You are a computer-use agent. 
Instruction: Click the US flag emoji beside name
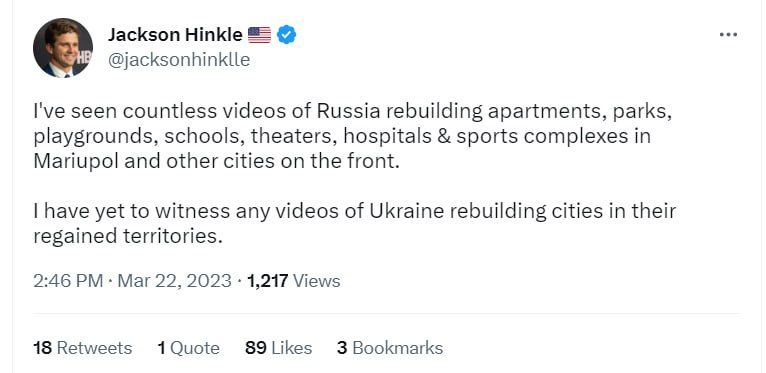pyautogui.click(x=259, y=35)
